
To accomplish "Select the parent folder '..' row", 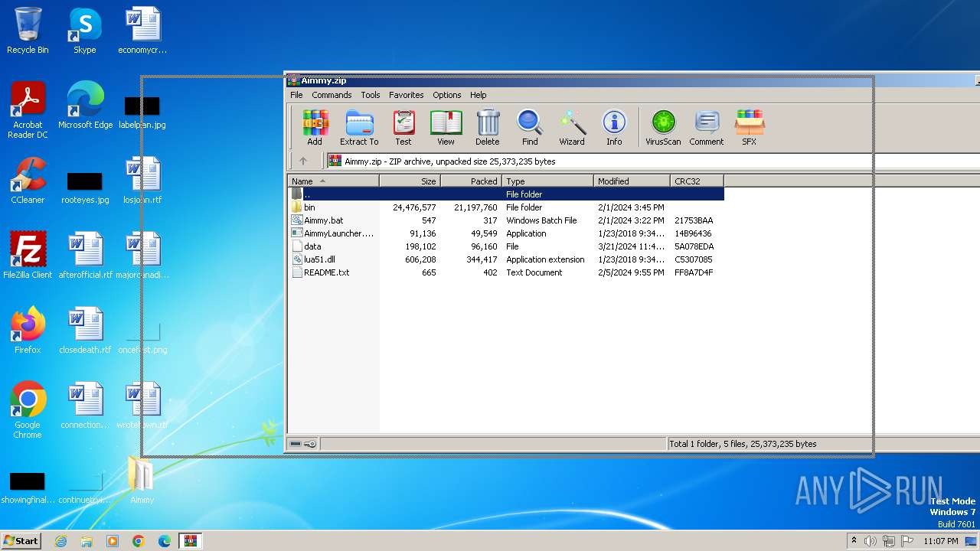I will click(x=506, y=194).
